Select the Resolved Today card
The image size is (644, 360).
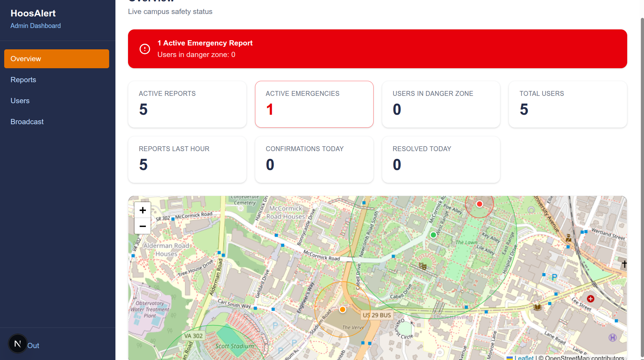click(x=441, y=160)
